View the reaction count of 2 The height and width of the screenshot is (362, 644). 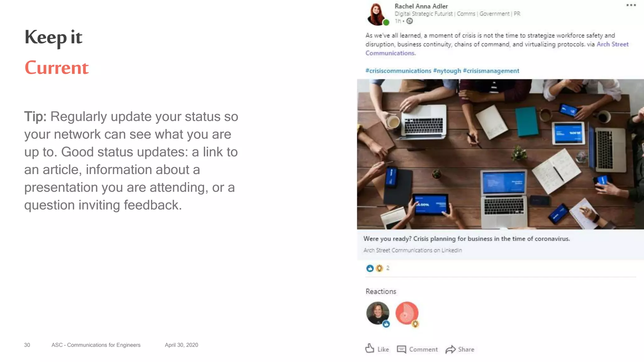(388, 268)
